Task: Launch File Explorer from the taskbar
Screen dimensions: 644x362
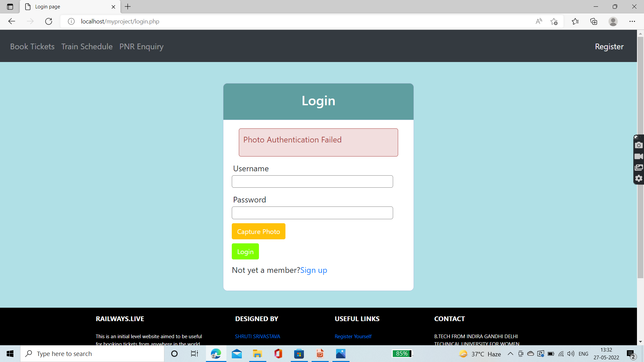Action: 258,353
